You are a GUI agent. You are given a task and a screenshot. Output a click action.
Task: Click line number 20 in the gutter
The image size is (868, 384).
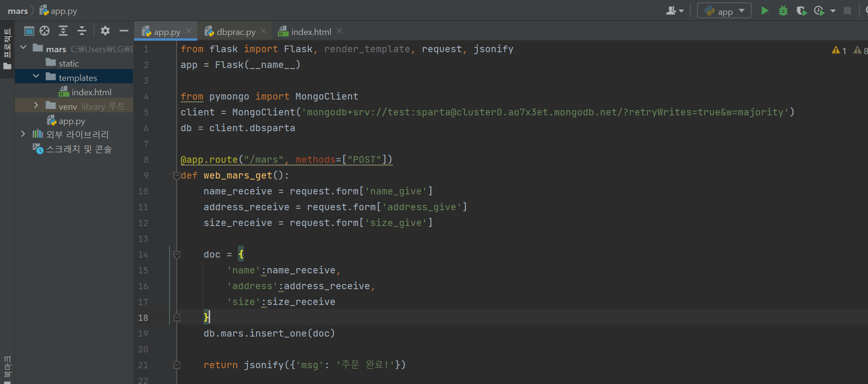click(x=143, y=350)
